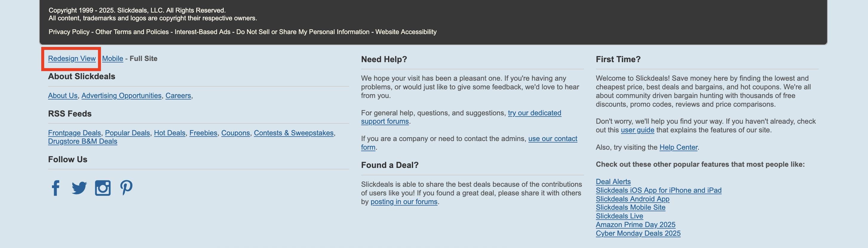Open Cyber Monday Deals 2025
Screen dimensions: 868x248
(638, 234)
